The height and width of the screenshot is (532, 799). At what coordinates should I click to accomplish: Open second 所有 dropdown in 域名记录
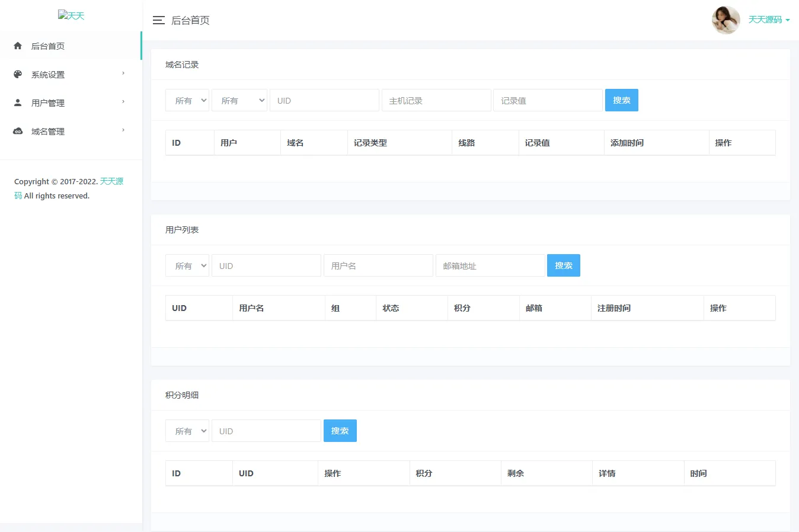pyautogui.click(x=239, y=100)
